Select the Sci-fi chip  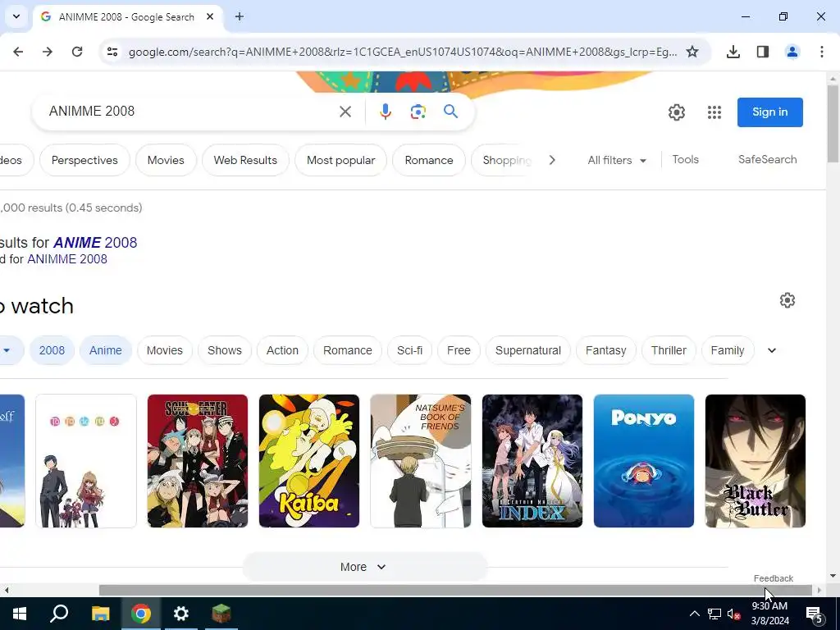410,350
